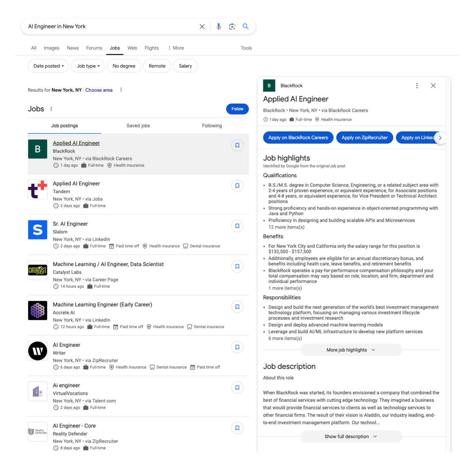The height and width of the screenshot is (468, 476).
Task: Open the Tools search option
Action: point(246,48)
